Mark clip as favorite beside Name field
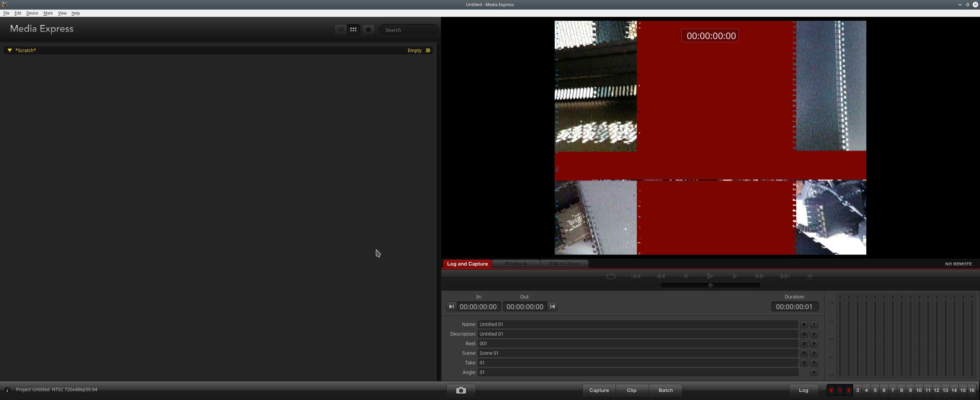Screen dimensions: 980x400 (804, 324)
